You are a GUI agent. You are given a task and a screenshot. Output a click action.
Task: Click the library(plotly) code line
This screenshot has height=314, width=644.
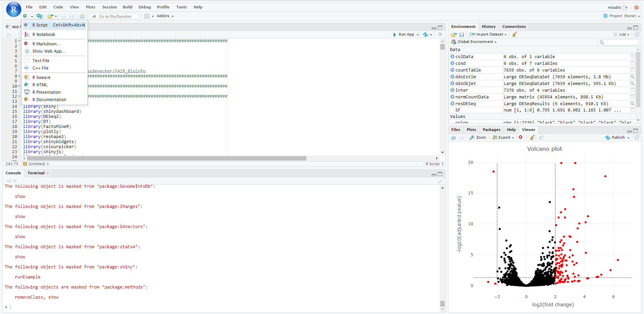pos(42,132)
